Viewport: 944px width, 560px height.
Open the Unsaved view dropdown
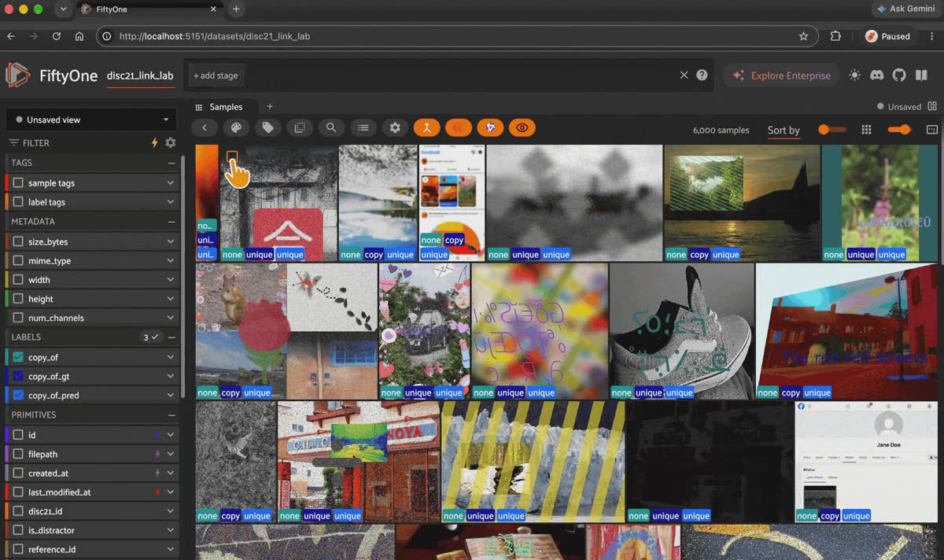pos(92,120)
